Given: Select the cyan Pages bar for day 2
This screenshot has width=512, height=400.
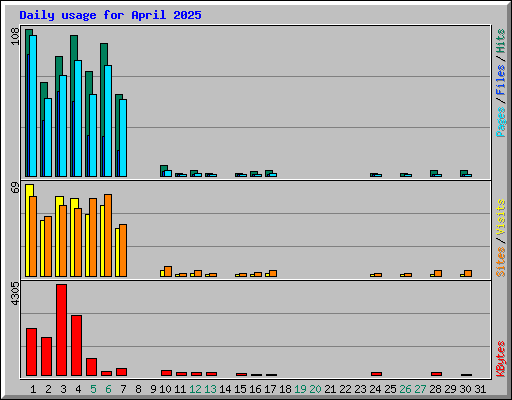Looking at the screenshot, I should (48, 137).
